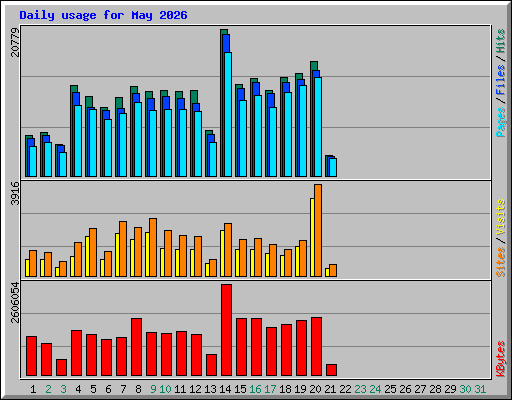Click day 11 on the x-axis
The image size is (512, 400).
(180, 389)
